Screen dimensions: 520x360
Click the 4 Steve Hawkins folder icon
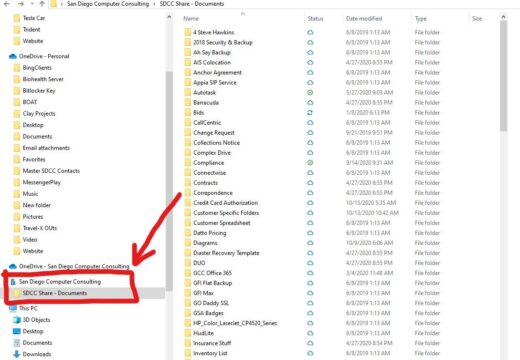coord(188,32)
